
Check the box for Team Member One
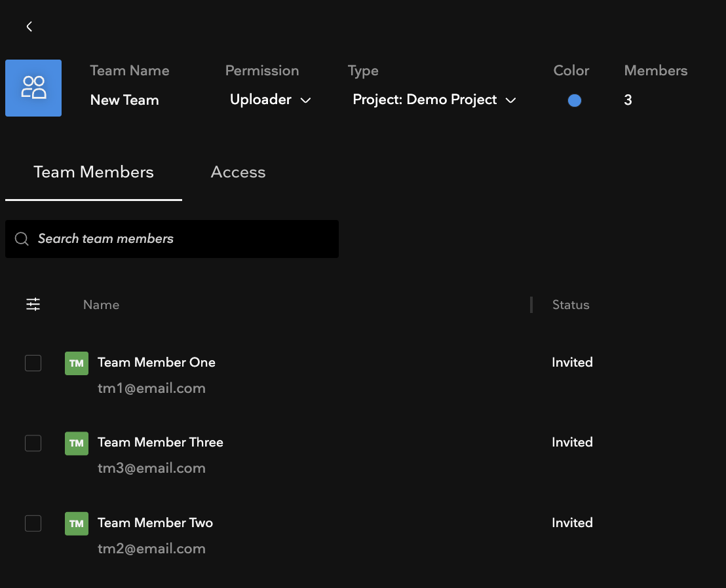(x=33, y=363)
